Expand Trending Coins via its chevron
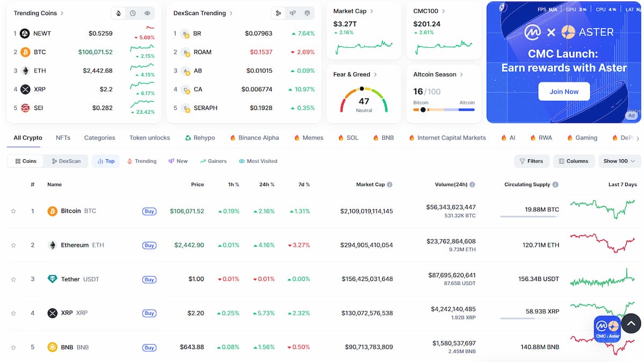 [62, 13]
